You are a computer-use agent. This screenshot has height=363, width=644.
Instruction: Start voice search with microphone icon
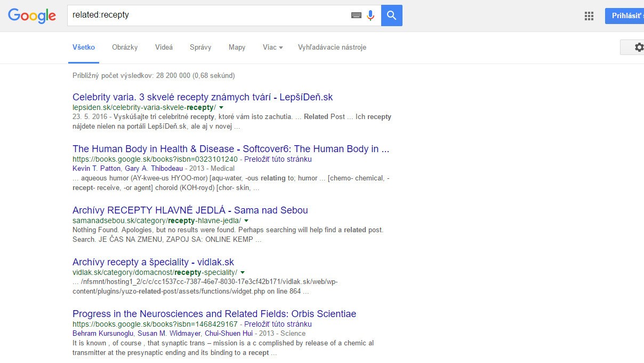pos(371,15)
